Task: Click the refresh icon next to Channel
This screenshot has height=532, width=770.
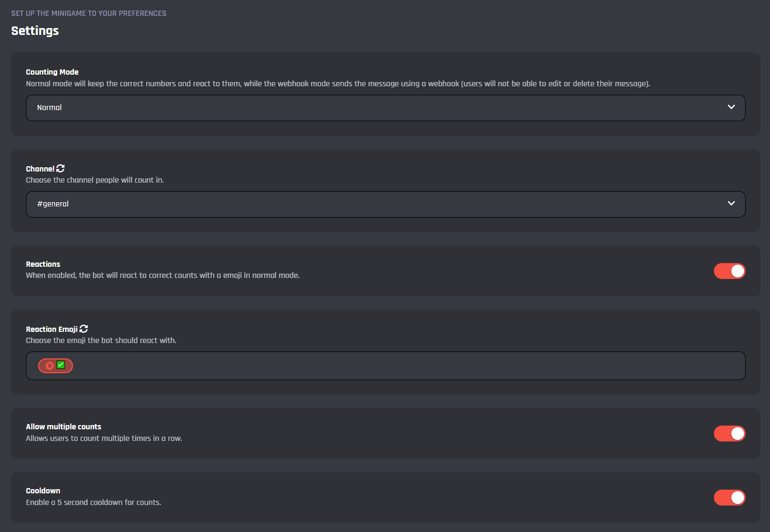Action: (60, 168)
